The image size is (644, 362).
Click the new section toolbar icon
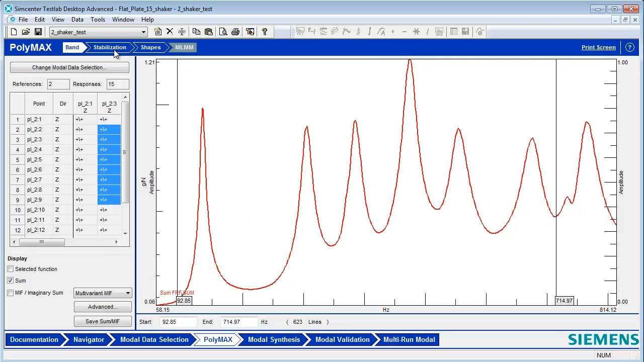157,32
